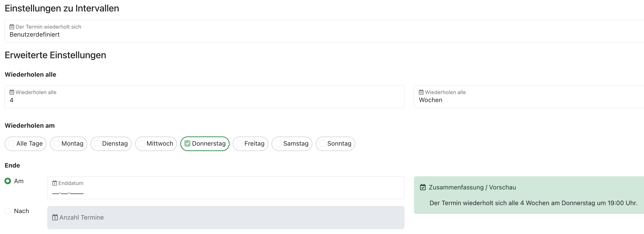Click the Anzahl Termine calendar icon
The image size is (644, 234).
[55, 218]
